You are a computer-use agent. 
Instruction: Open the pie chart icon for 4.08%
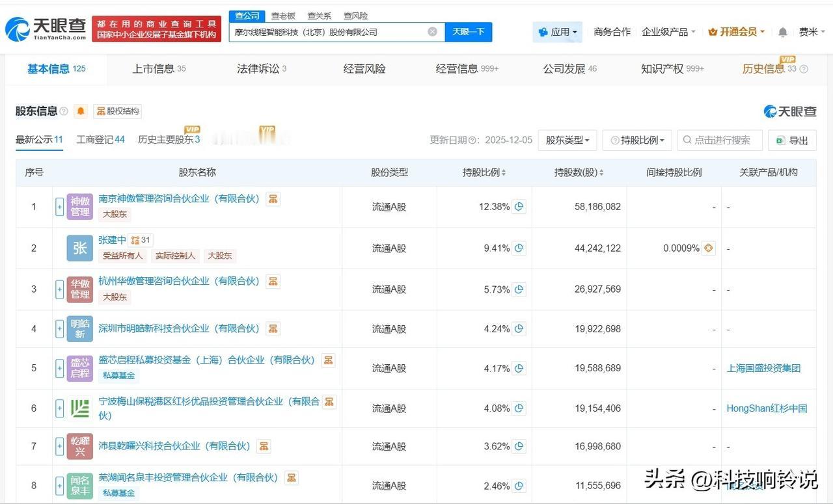[x=519, y=408]
